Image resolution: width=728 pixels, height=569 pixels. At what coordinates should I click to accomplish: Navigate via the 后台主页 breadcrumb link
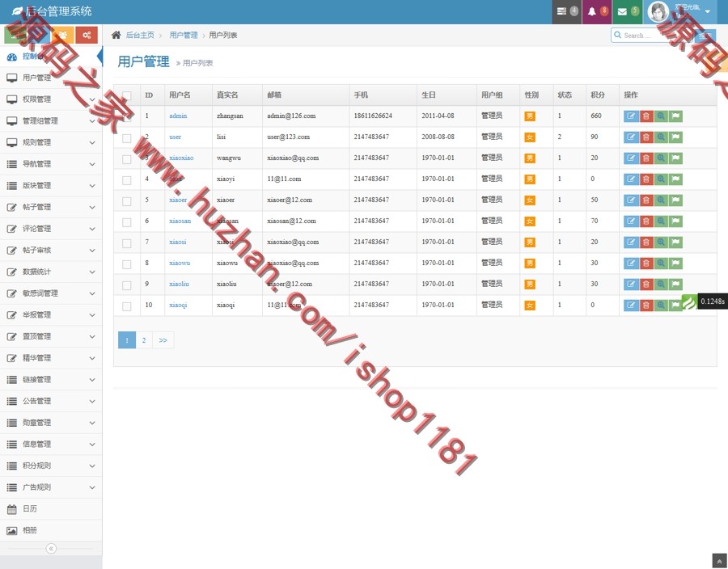click(142, 35)
